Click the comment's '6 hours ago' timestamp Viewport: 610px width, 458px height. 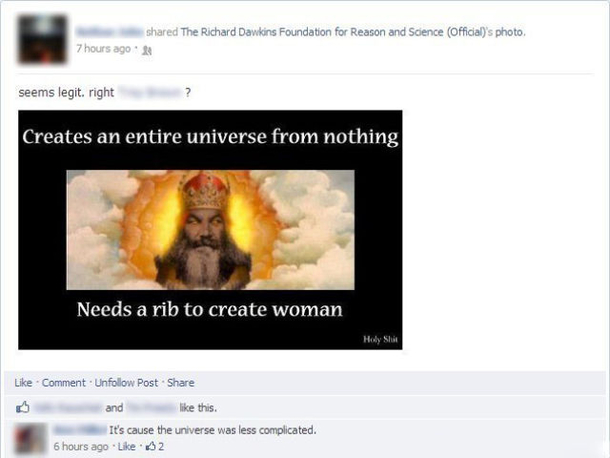click(81, 446)
